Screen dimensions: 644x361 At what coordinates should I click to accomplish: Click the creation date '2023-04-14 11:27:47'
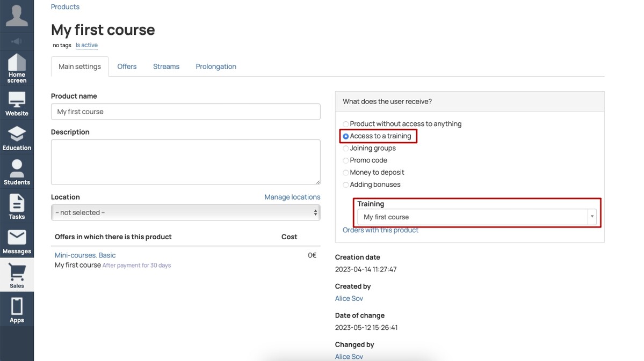[x=366, y=269]
